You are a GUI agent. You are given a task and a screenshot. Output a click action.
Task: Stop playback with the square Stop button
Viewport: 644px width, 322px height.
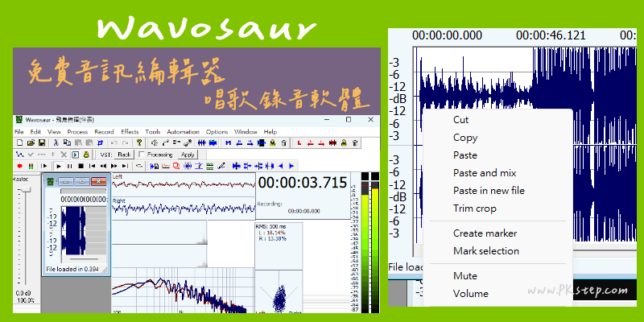81,166
